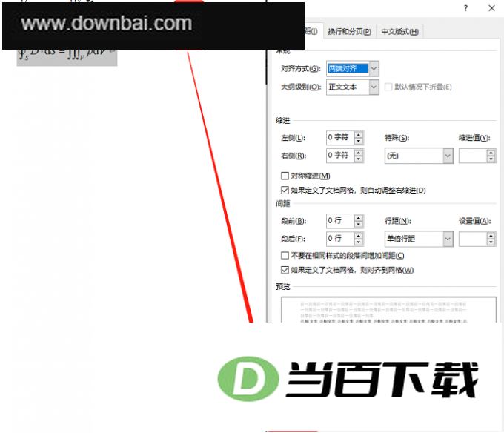
Task: Click the dialog help question mark
Action: (465, 8)
